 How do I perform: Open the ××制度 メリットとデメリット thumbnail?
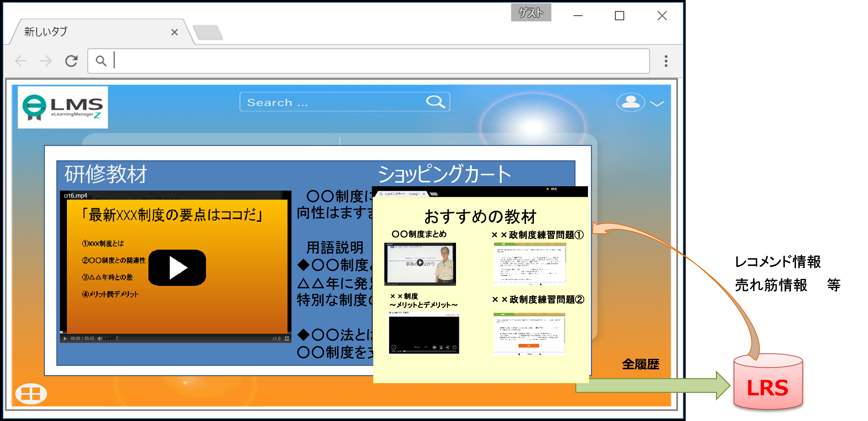(424, 333)
